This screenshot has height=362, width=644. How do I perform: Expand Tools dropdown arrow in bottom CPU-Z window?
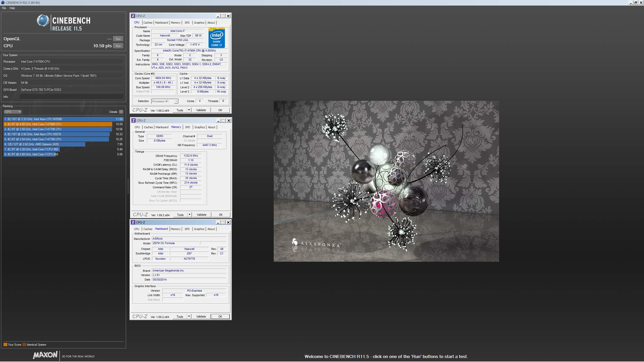point(189,317)
